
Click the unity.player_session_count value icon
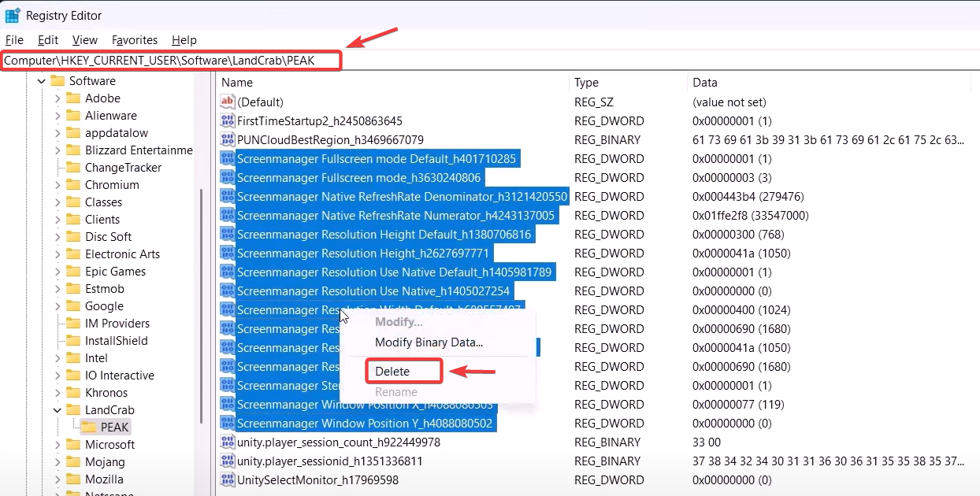point(228,442)
